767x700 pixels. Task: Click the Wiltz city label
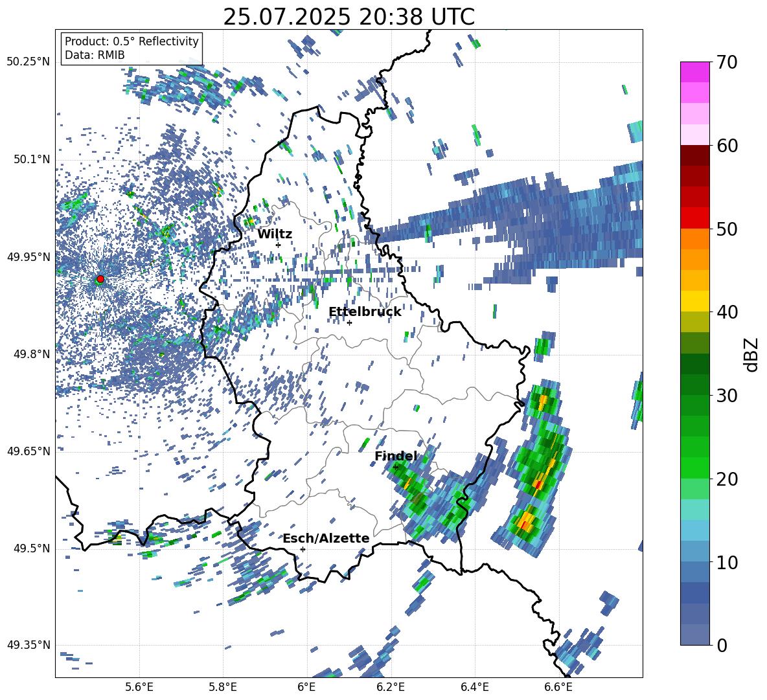275,234
